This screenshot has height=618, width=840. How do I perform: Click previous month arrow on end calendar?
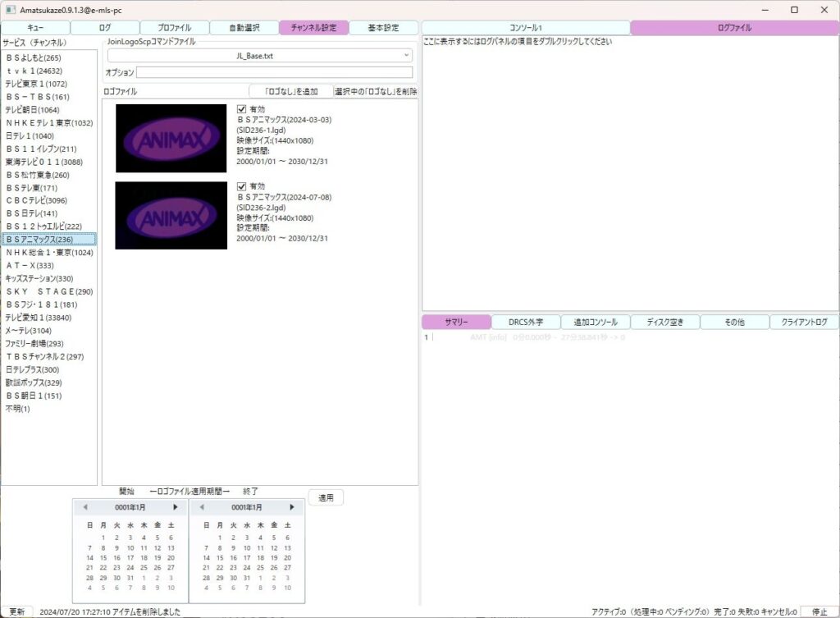tap(202, 507)
